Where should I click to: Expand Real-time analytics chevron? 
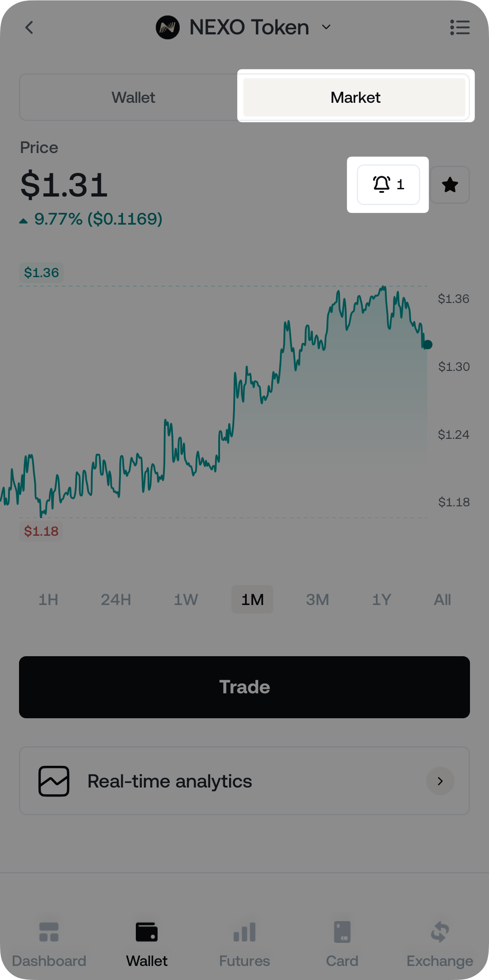[440, 781]
